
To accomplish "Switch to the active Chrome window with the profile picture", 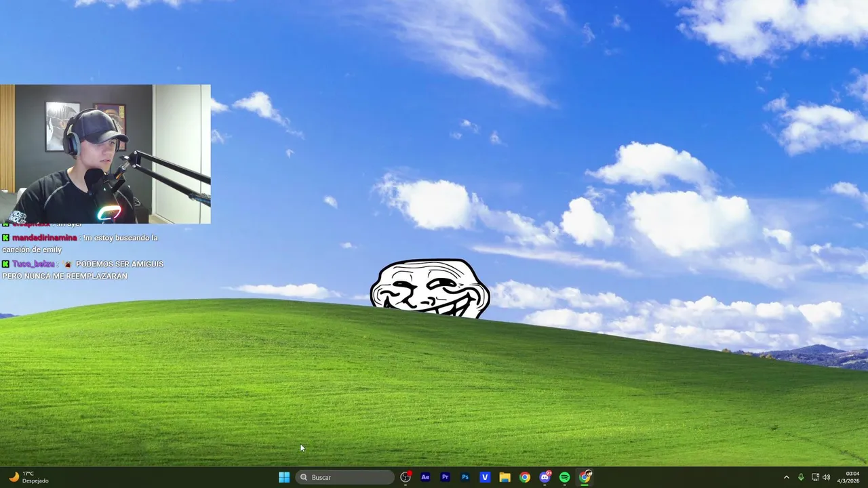I will tap(585, 477).
